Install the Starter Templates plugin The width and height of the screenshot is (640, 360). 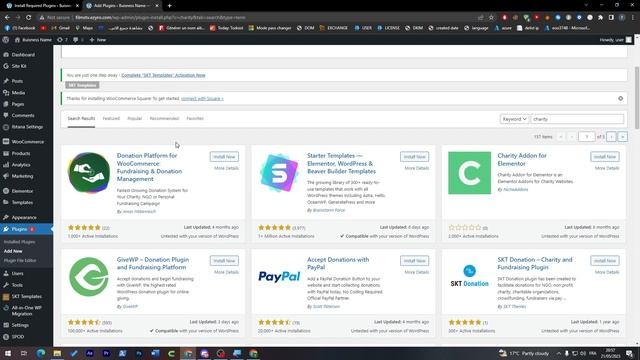click(414, 157)
